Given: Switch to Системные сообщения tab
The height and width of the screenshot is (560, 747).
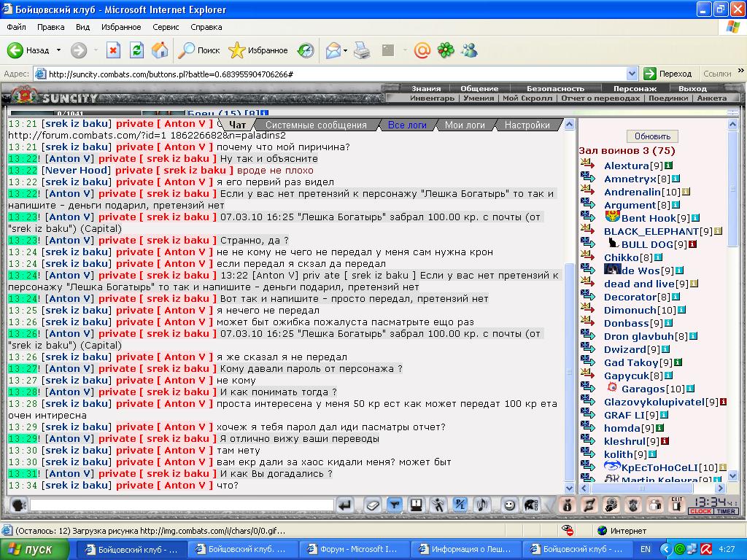Looking at the screenshot, I should click(x=316, y=125).
